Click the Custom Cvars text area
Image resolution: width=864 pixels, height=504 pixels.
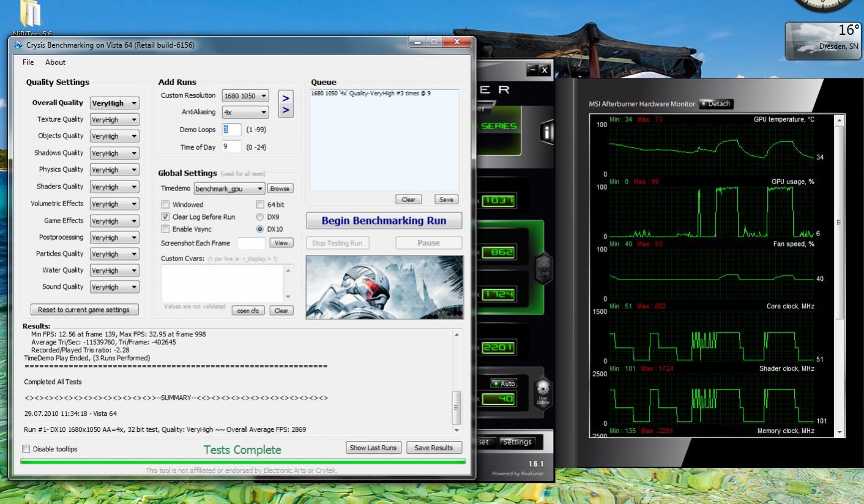223,283
